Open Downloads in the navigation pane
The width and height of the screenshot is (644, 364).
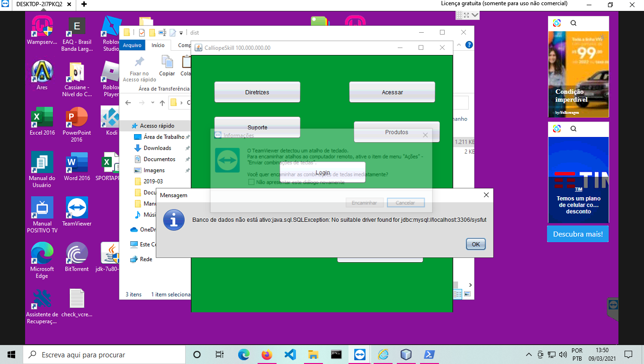tap(157, 148)
